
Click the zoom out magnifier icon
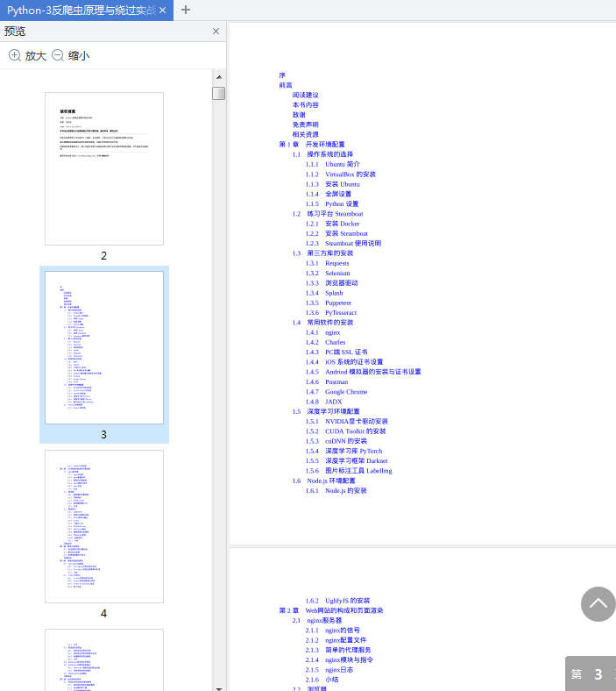tap(58, 55)
